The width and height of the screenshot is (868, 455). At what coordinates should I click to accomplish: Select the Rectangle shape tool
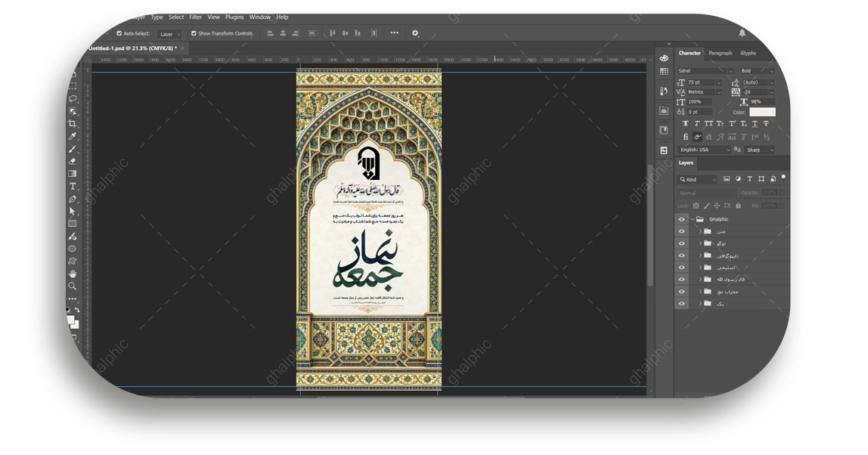(73, 224)
